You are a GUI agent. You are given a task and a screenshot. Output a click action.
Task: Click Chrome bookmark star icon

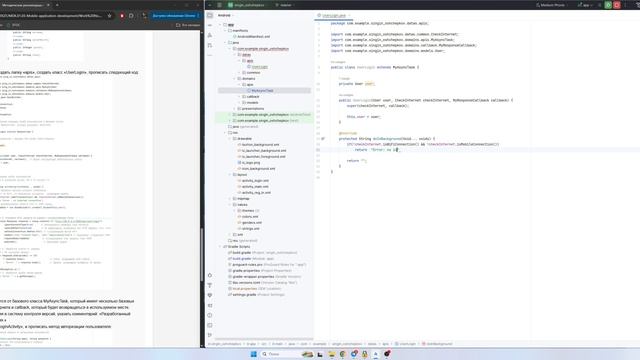pos(109,16)
